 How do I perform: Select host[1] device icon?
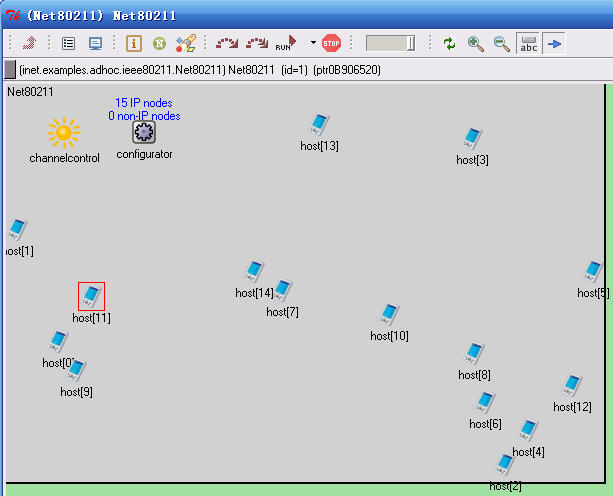(x=17, y=229)
